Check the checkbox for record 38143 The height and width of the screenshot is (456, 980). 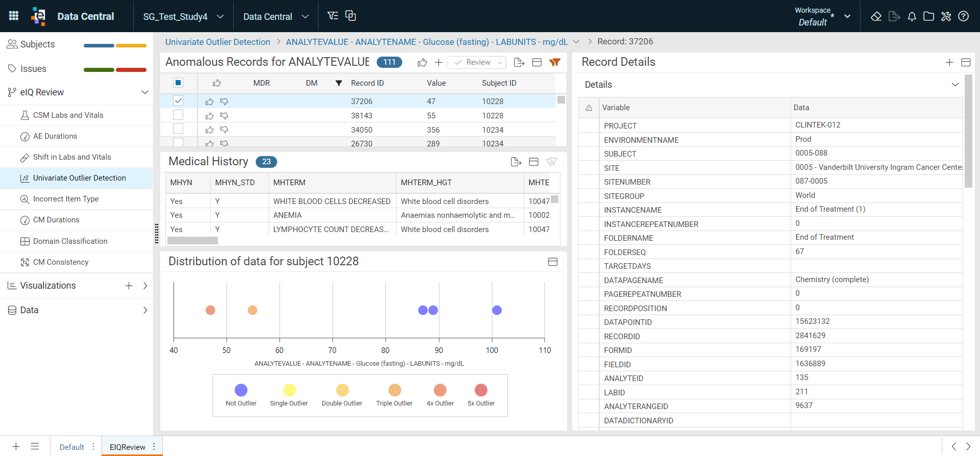pyautogui.click(x=178, y=115)
